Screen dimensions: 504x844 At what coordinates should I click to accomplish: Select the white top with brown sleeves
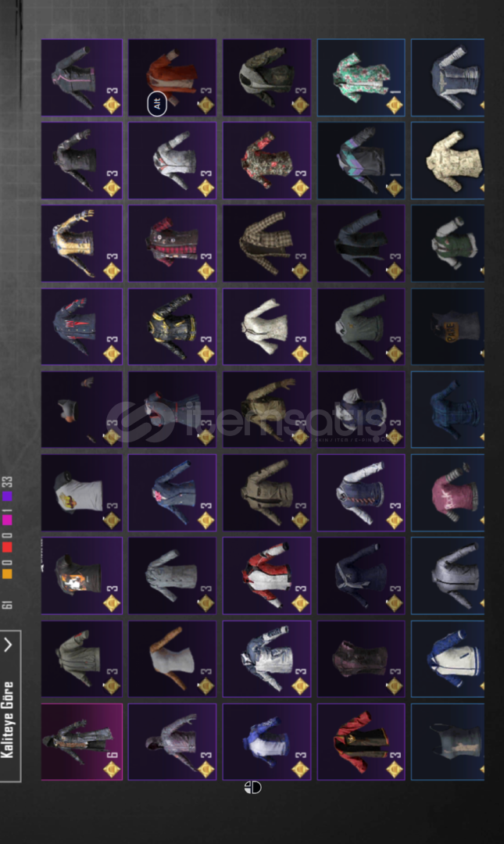pos(173,659)
